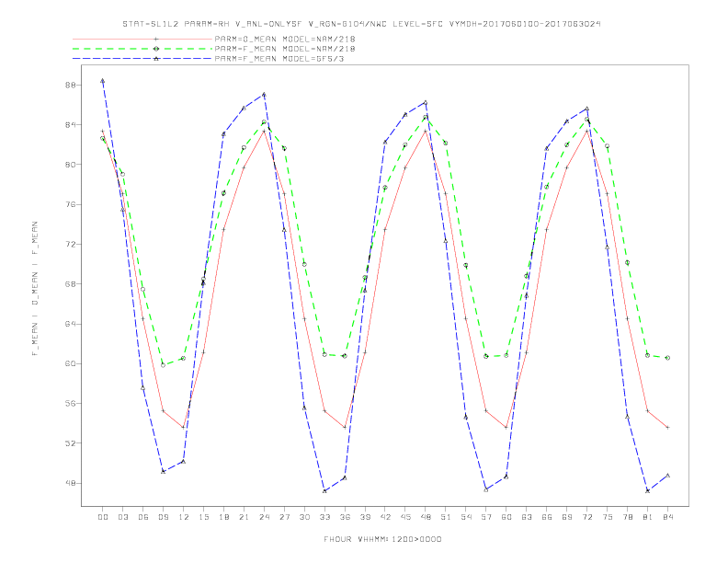Click the x-axis tick label 75
This screenshot has width=728, height=563.
coord(608,517)
